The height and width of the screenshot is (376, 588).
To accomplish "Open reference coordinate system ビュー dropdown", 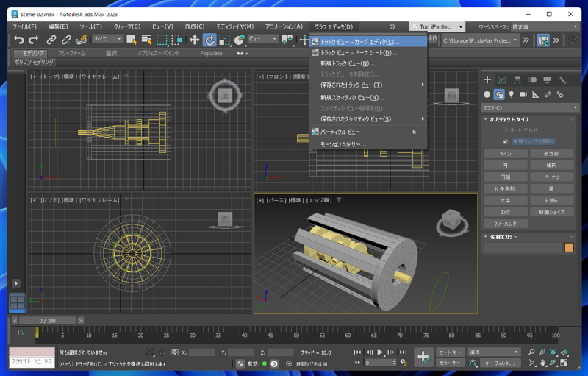I will pos(262,39).
